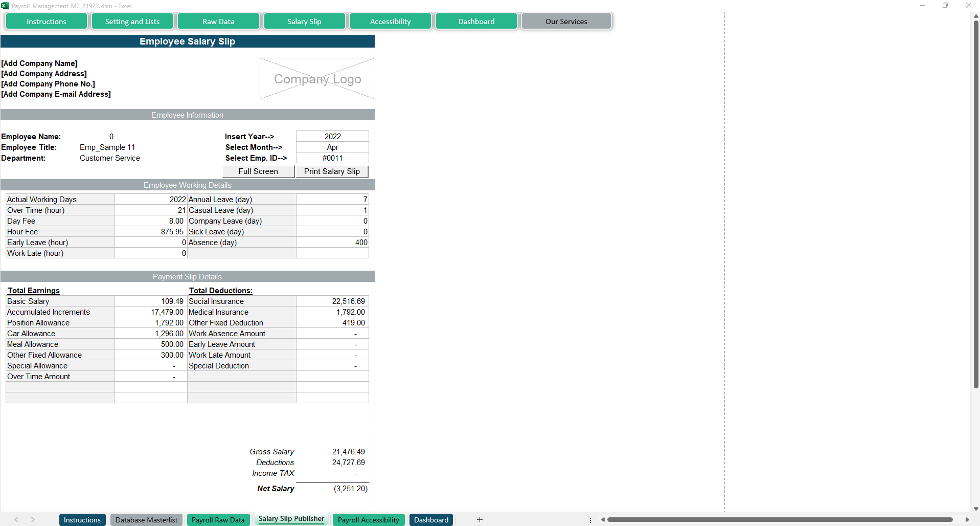Click the Setting and Lists navigation button

(x=132, y=21)
